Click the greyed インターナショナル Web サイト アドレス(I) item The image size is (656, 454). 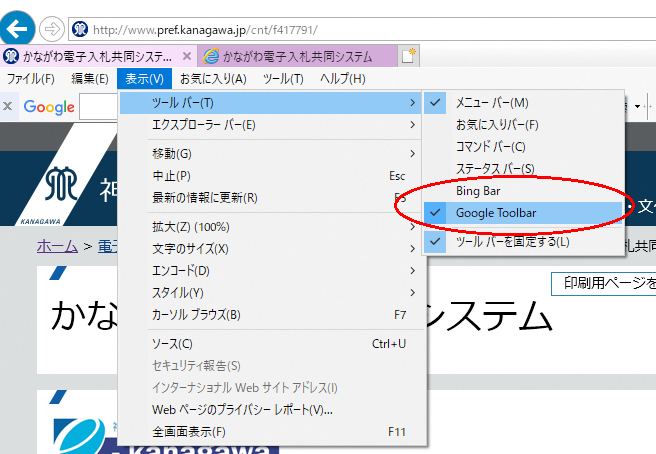(270, 387)
